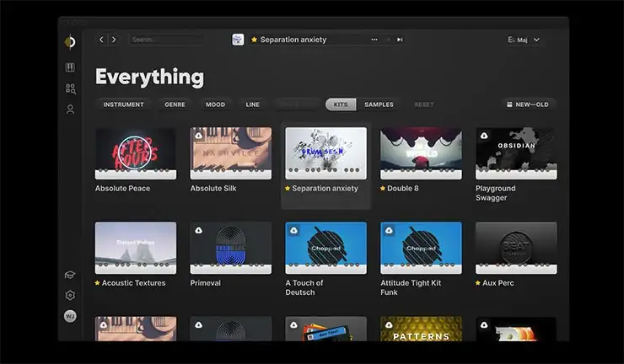Toggle favorite star for loaded Separation anxiety kit
This screenshot has width=624, height=364.
point(255,40)
